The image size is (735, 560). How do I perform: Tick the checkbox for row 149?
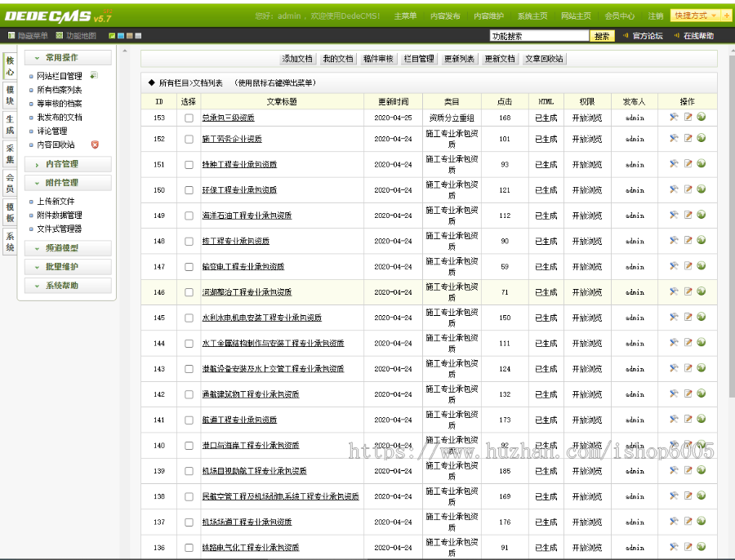pyautogui.click(x=189, y=216)
